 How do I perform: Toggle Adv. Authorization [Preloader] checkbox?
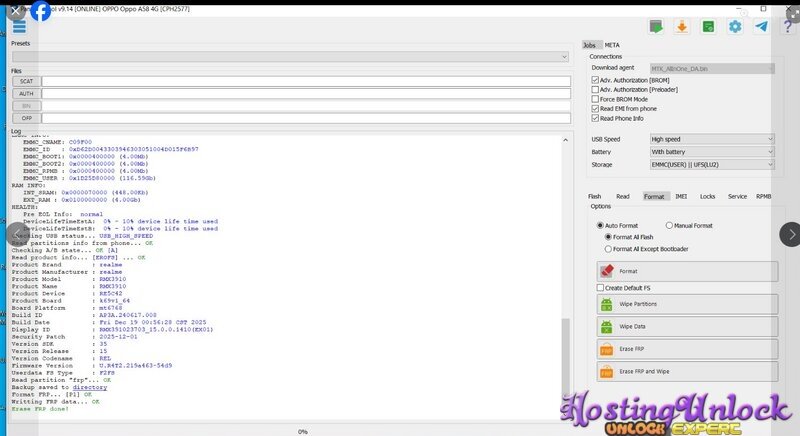click(x=596, y=89)
